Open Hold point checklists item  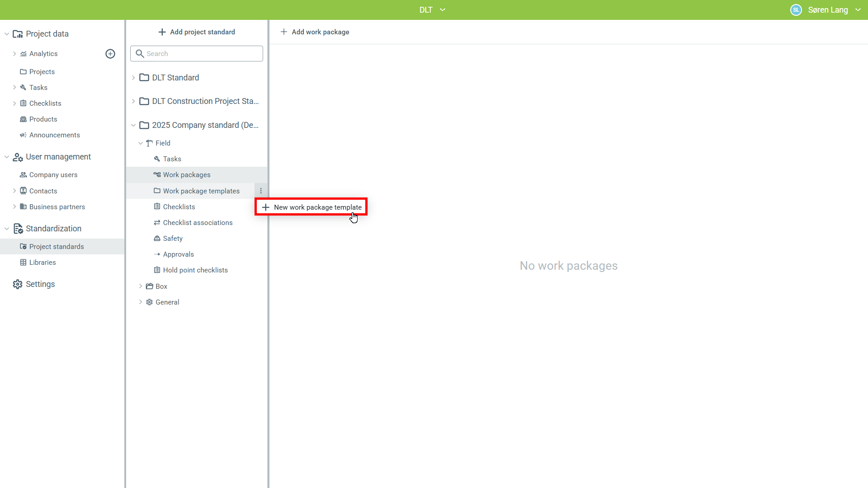195,270
